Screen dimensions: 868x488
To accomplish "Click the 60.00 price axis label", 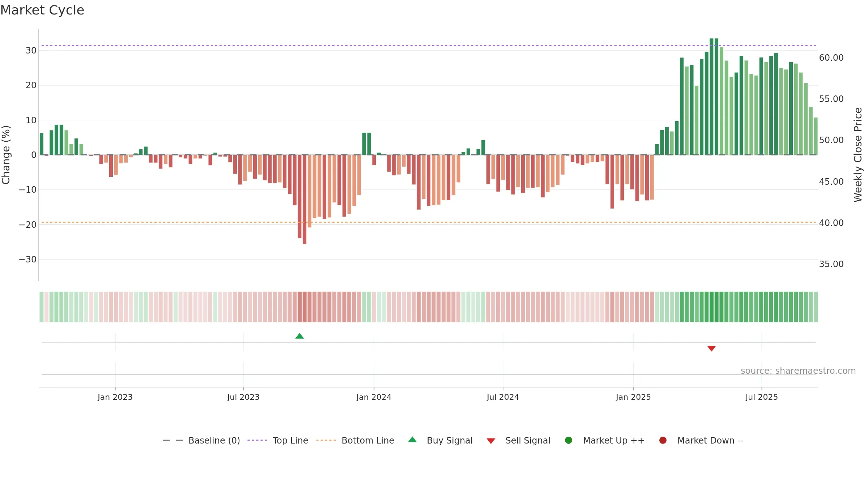I will tap(831, 58).
